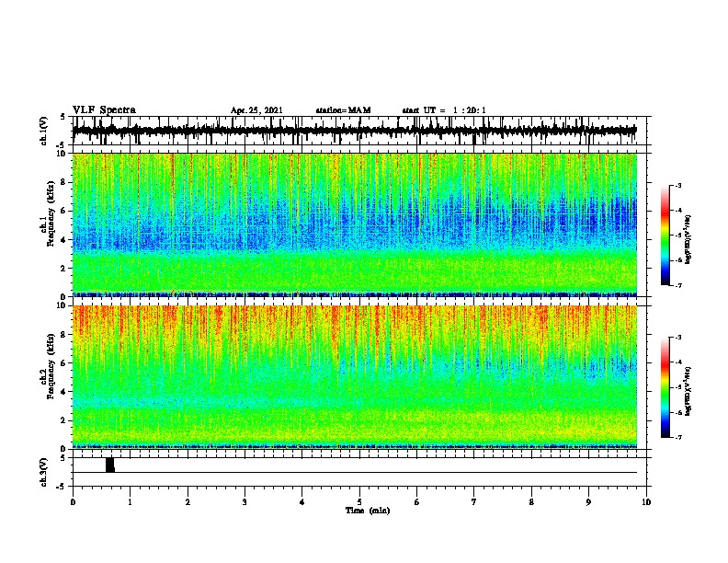Click the time axis tick label '10'
728x563 pixels.
click(x=646, y=502)
